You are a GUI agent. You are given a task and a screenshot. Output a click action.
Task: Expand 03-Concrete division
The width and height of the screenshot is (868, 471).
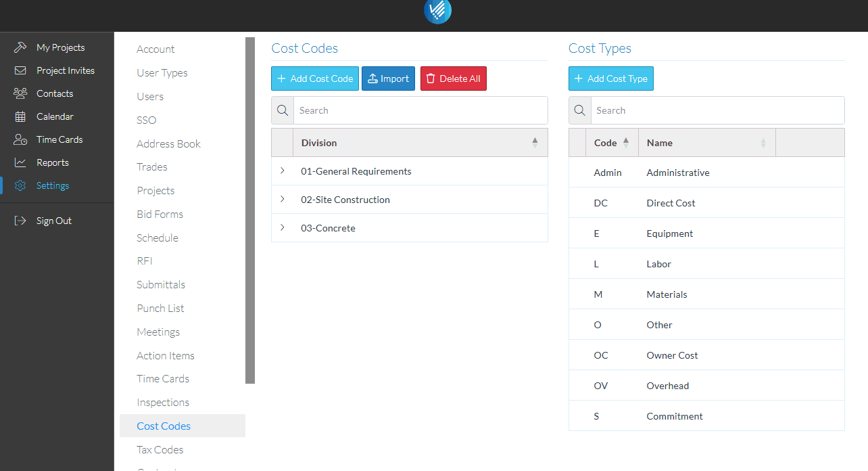tap(283, 228)
